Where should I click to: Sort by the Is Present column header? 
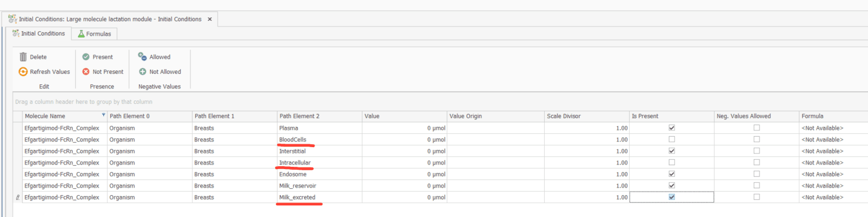click(671, 116)
